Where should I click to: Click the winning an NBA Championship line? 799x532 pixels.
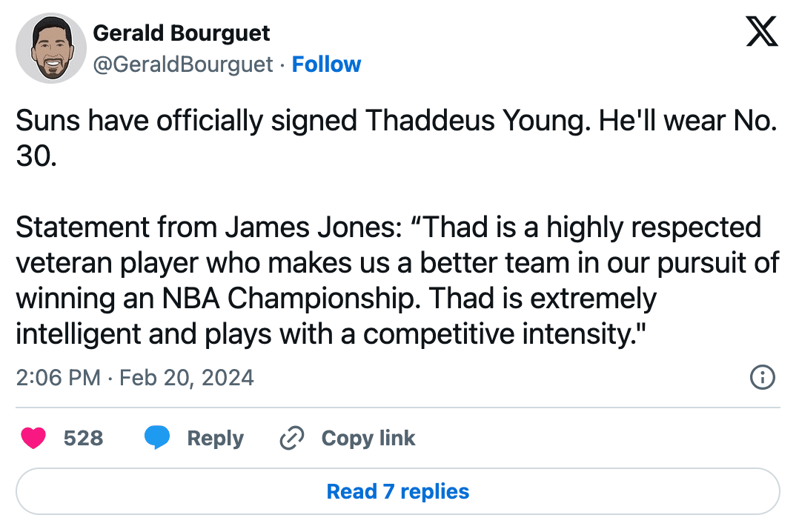pyautogui.click(x=336, y=299)
